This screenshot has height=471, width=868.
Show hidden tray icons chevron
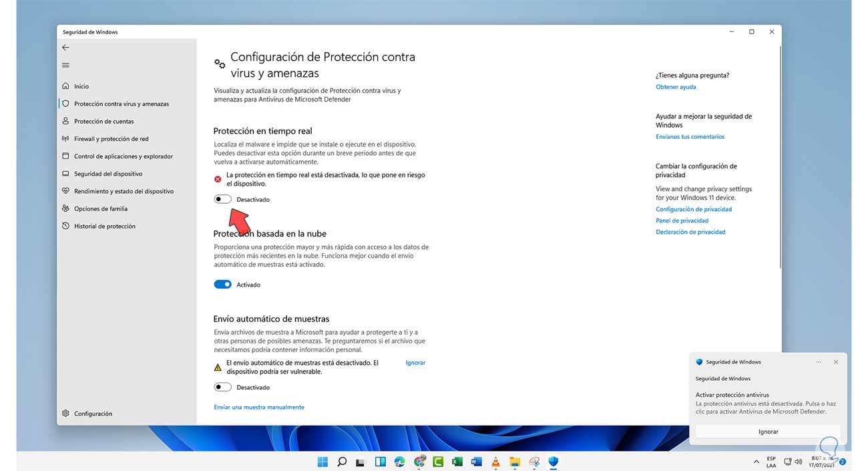[756, 462]
